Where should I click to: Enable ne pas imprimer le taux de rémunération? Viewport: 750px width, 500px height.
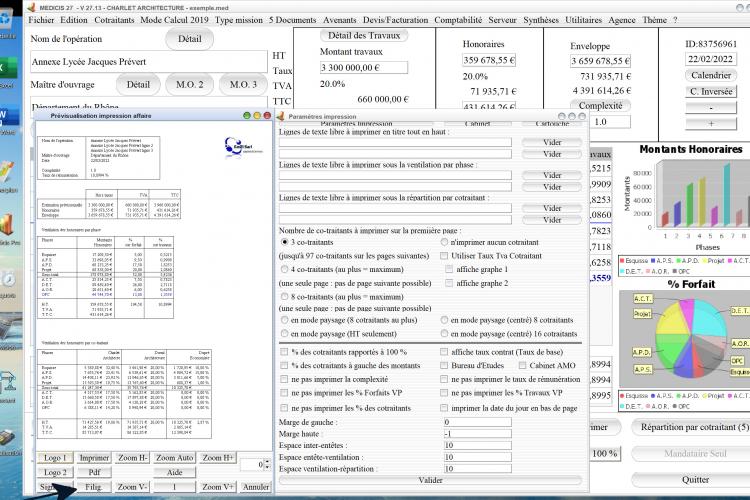444,379
